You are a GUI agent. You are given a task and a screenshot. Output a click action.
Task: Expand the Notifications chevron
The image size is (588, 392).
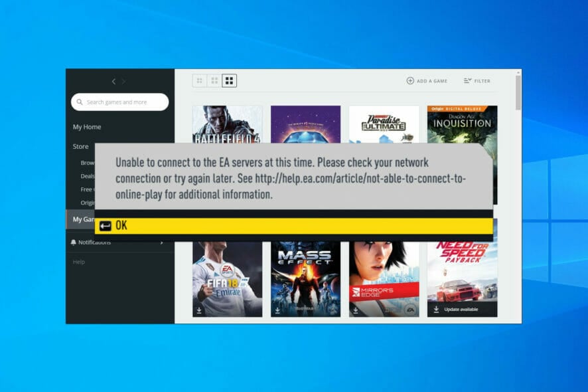pyautogui.click(x=162, y=243)
